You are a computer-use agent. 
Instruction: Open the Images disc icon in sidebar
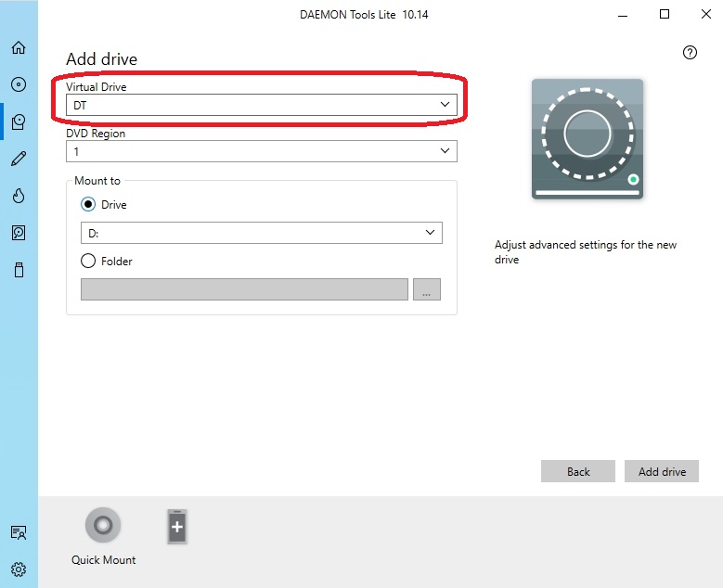tap(19, 84)
